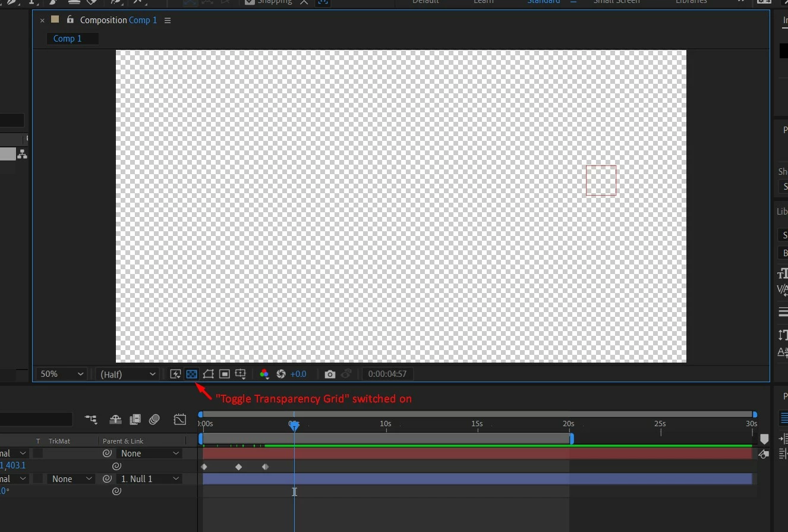The width and height of the screenshot is (788, 532).
Task: Click the 0:00:04:57 preview time
Action: pos(387,374)
